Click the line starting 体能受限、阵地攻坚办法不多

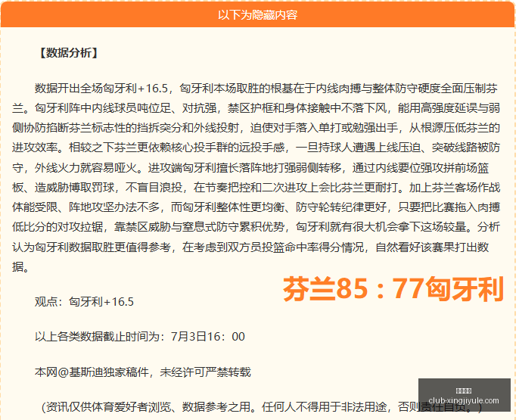(x=256, y=207)
